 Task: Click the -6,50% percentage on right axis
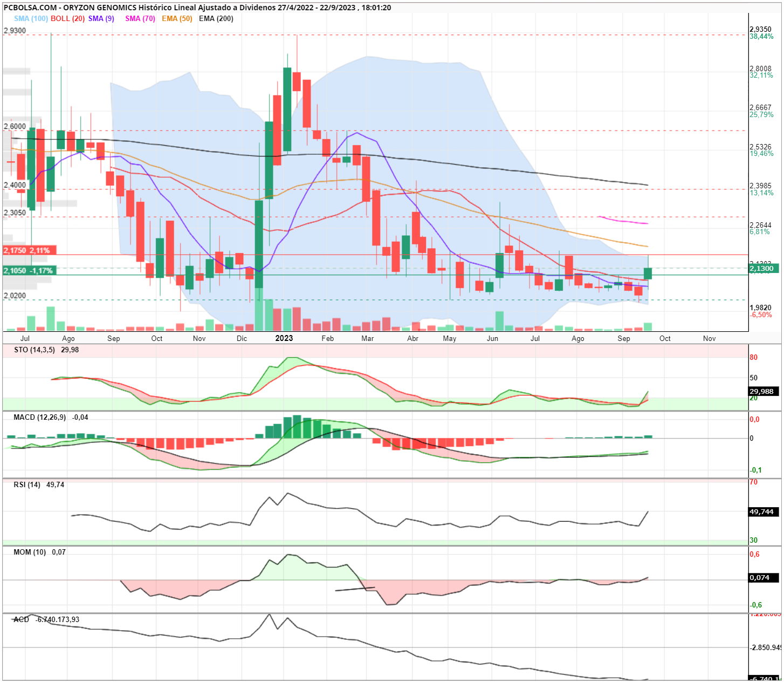761,315
